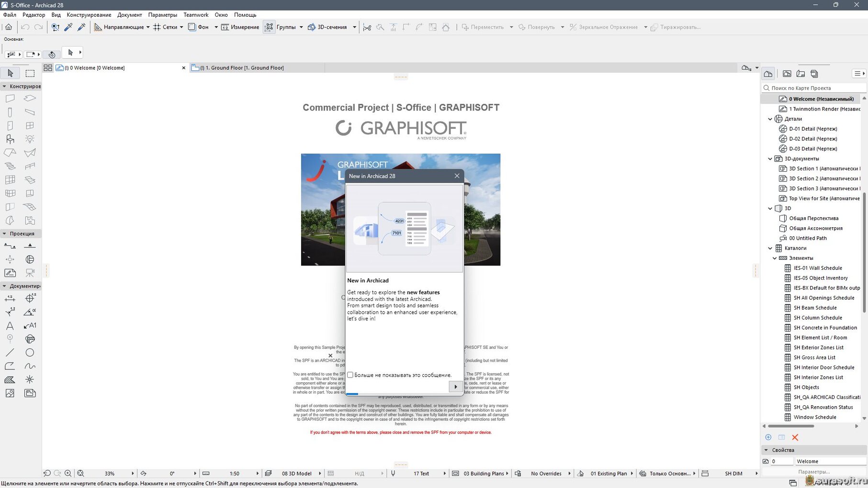Toggle 3D-сечения cutting planes button
868x488 pixels.
[327, 27]
